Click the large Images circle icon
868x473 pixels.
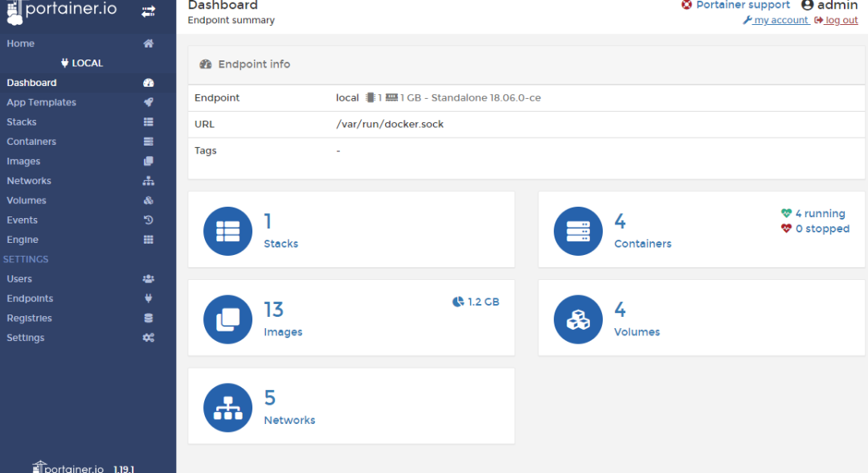tap(227, 319)
